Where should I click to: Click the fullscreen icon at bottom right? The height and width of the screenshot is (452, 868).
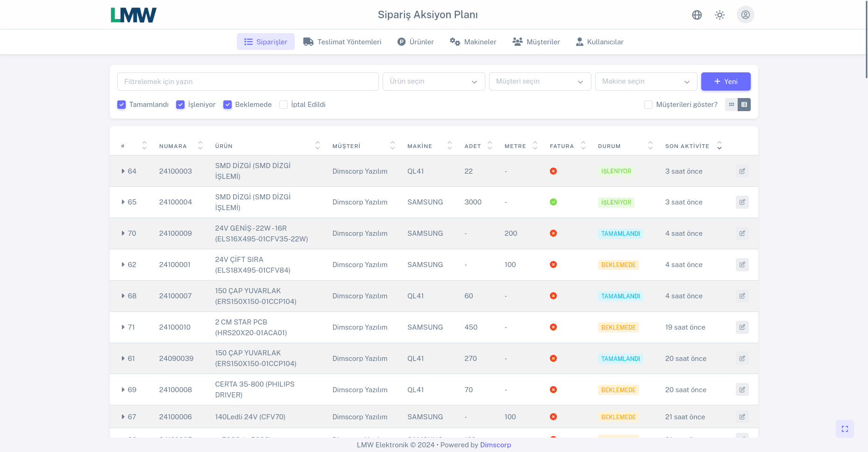[844, 429]
